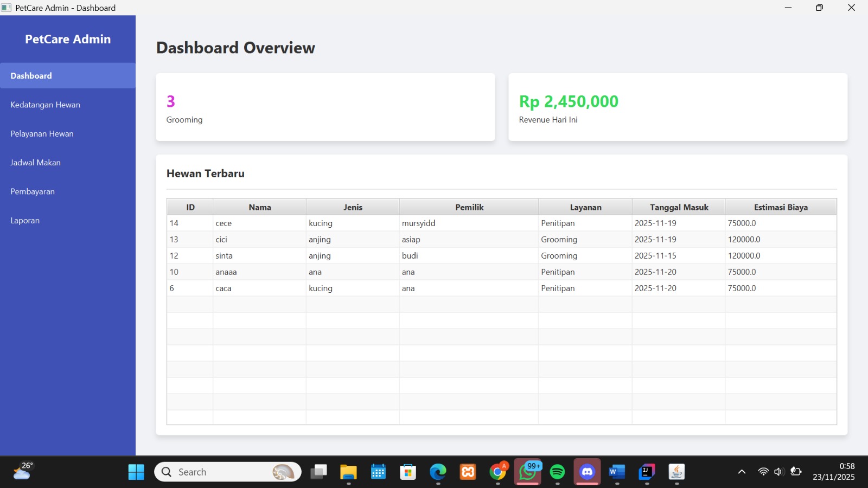Image resolution: width=868 pixels, height=488 pixels.
Task: Open Microsoft Word from taskbar
Action: click(617, 472)
